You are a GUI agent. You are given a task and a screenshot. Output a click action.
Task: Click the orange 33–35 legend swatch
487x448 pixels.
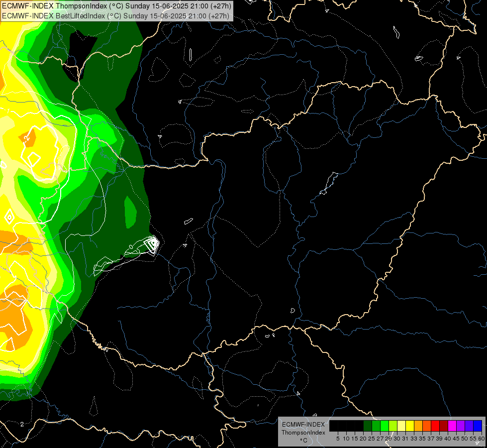[418, 426]
